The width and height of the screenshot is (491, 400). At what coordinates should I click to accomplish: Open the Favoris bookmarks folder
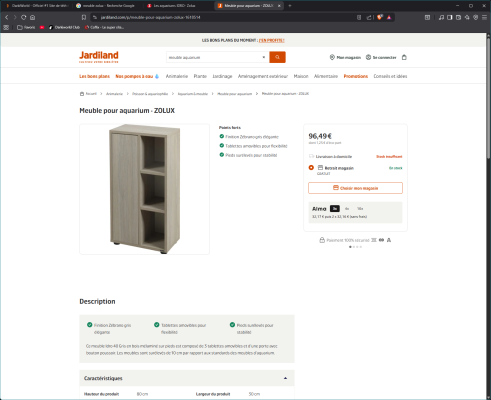26,27
